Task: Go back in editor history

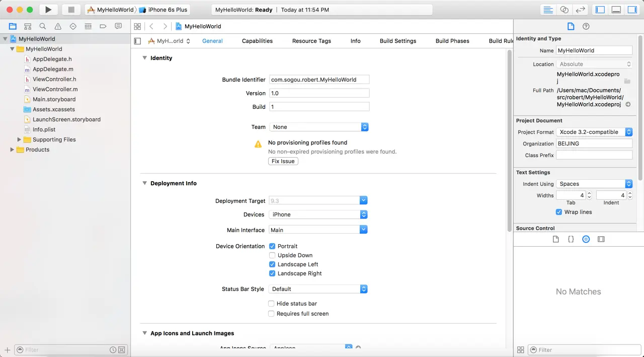Action: point(151,26)
